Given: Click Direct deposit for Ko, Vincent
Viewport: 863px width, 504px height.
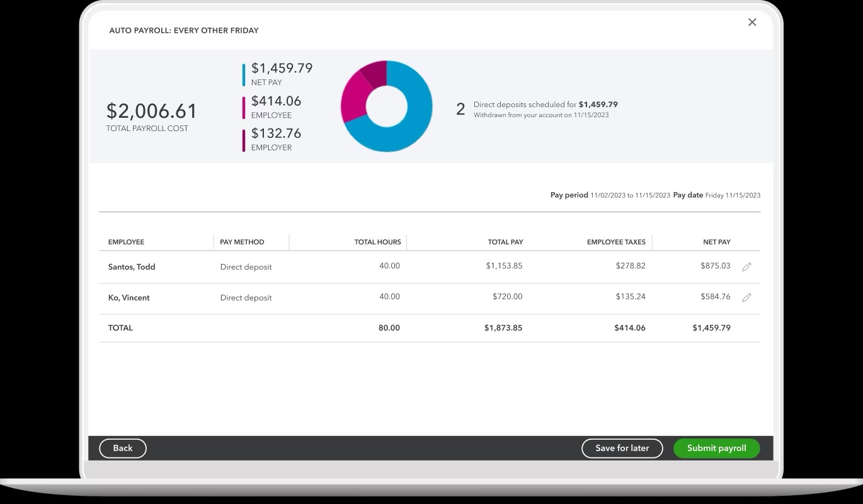Looking at the screenshot, I should coord(246,298).
